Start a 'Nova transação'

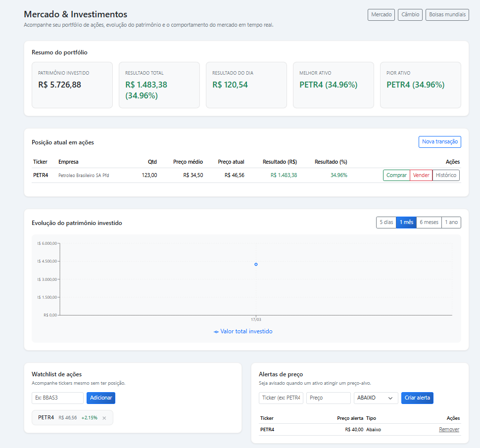pyautogui.click(x=439, y=142)
